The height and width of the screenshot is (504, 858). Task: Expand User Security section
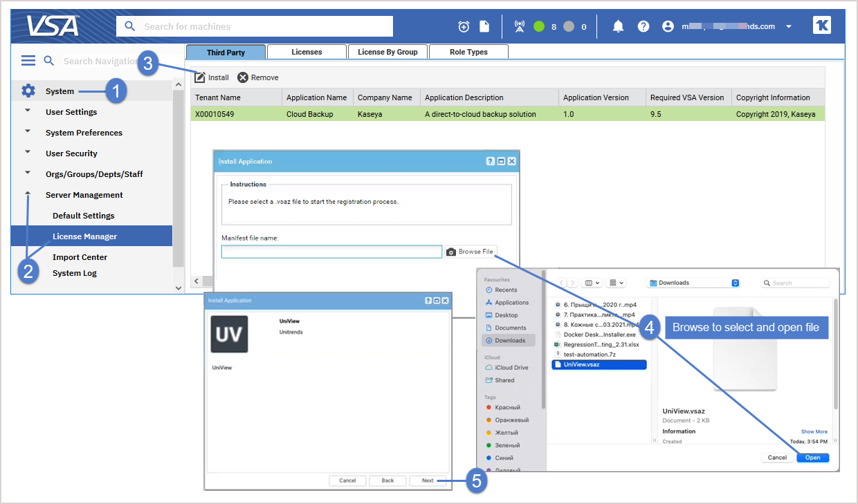[28, 153]
